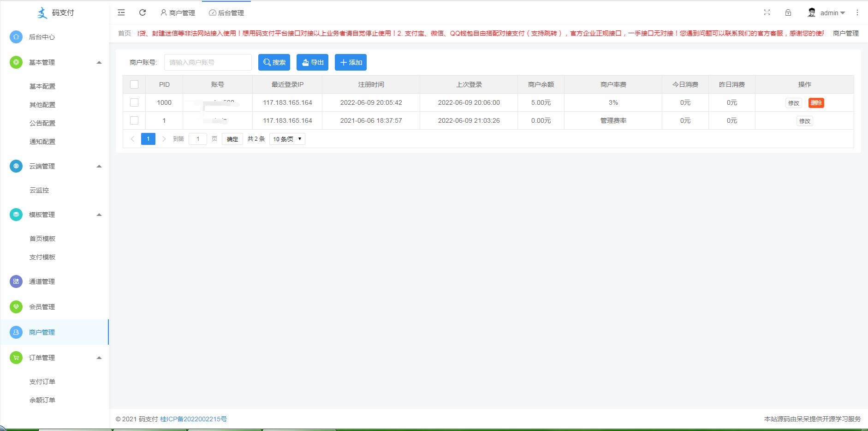The height and width of the screenshot is (431, 868).
Task: Click the sidebar collapse menu icon
Action: [121, 12]
